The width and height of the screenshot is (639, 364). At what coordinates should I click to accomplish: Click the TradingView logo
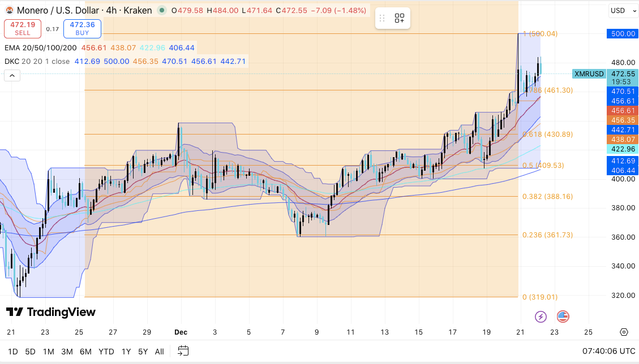pos(51,313)
